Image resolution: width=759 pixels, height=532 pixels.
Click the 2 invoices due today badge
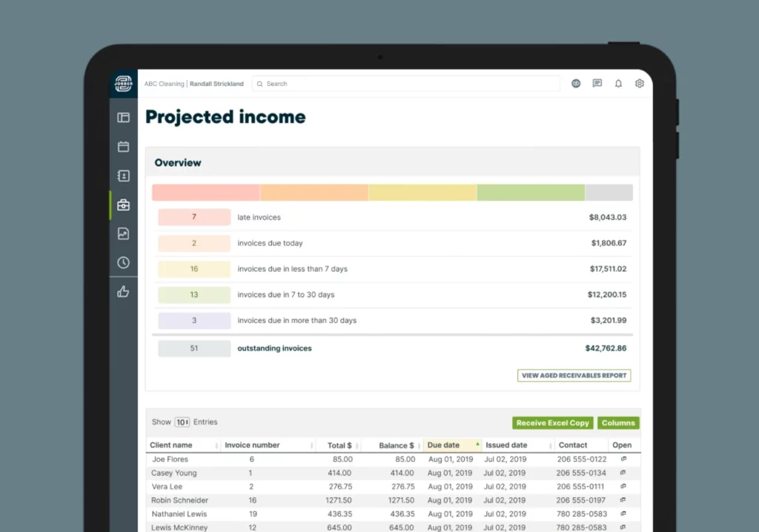pyautogui.click(x=194, y=243)
